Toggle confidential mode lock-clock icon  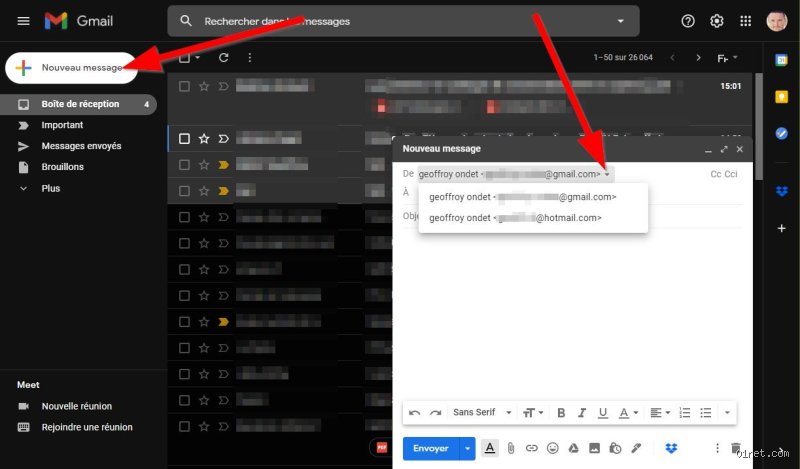(615, 448)
